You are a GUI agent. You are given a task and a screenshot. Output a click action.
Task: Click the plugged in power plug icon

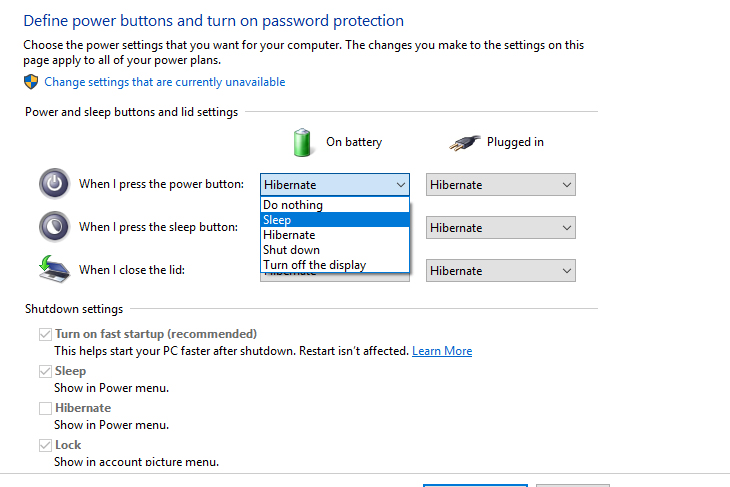click(x=463, y=142)
